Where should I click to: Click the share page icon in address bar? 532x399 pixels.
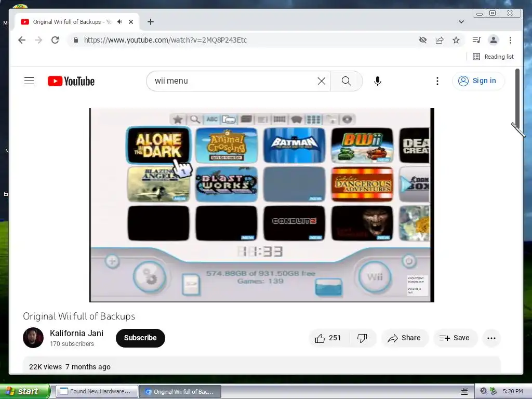point(440,40)
